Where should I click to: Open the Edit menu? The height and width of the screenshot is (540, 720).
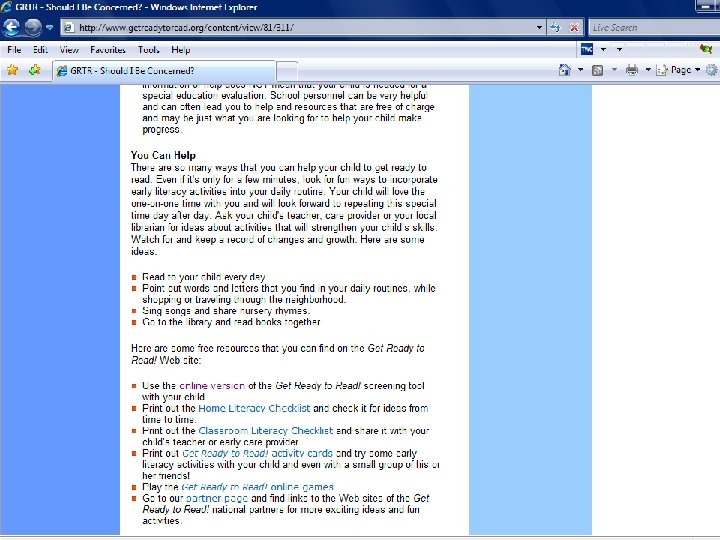[40, 50]
